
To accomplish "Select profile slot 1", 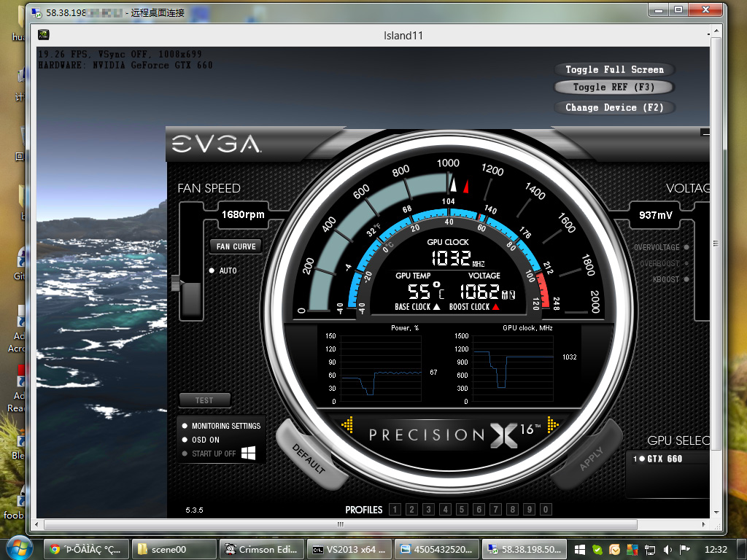I will pyautogui.click(x=395, y=510).
